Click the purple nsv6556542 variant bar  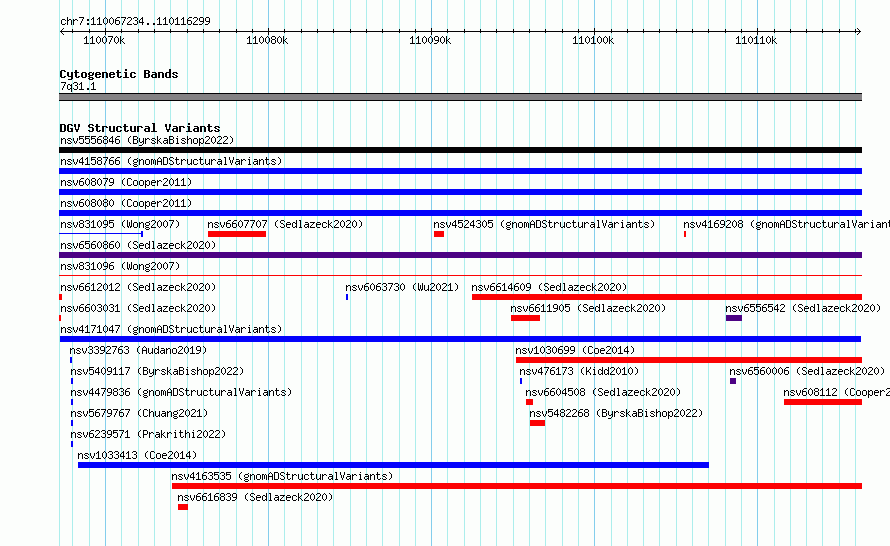pos(733,318)
